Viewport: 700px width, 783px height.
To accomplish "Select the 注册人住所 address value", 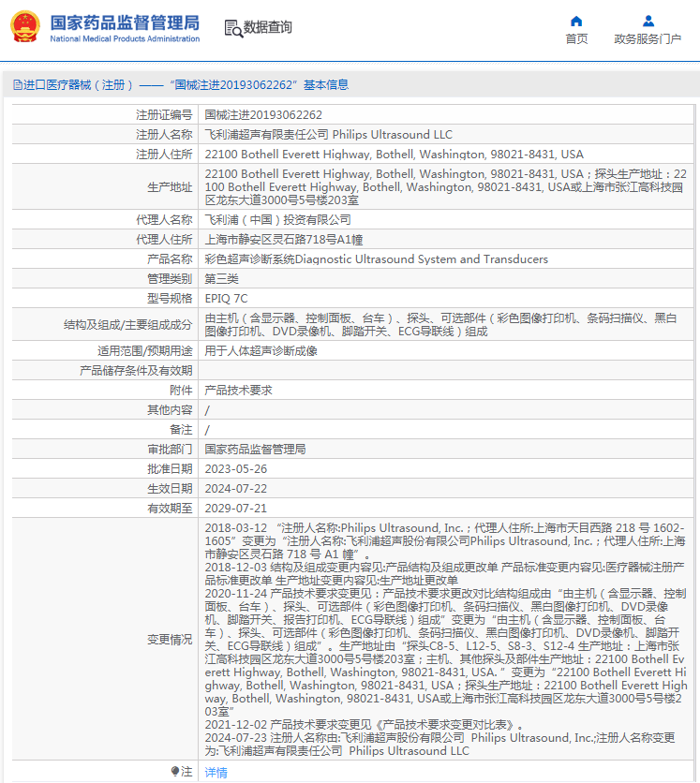I will point(394,155).
